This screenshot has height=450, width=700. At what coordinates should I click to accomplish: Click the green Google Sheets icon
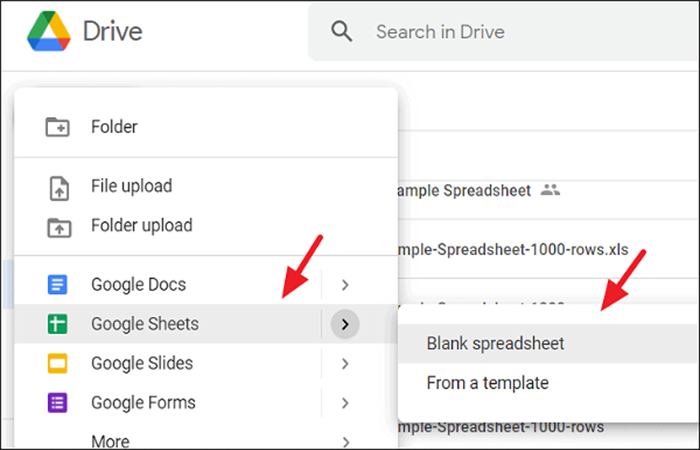pyautogui.click(x=58, y=324)
